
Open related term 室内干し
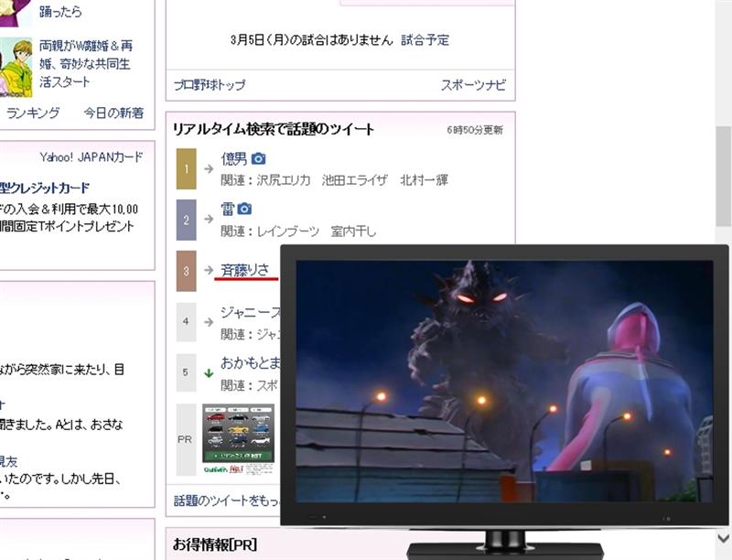tap(353, 231)
